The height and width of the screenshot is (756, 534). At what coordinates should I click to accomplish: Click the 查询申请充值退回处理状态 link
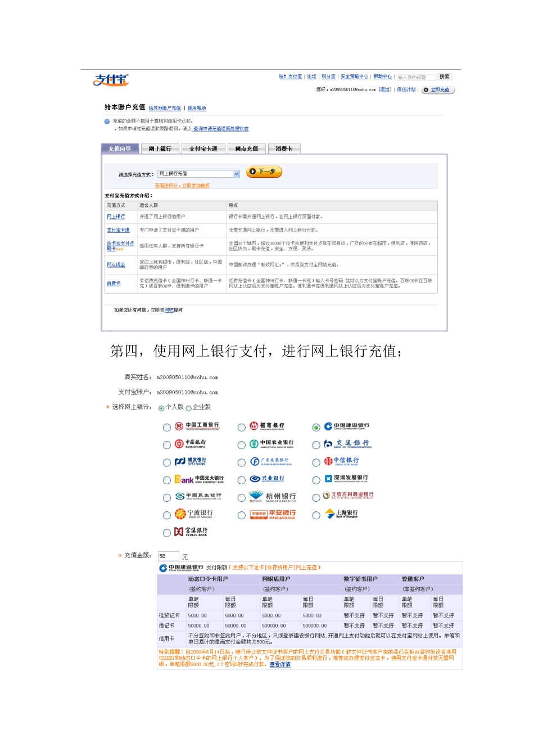[221, 129]
